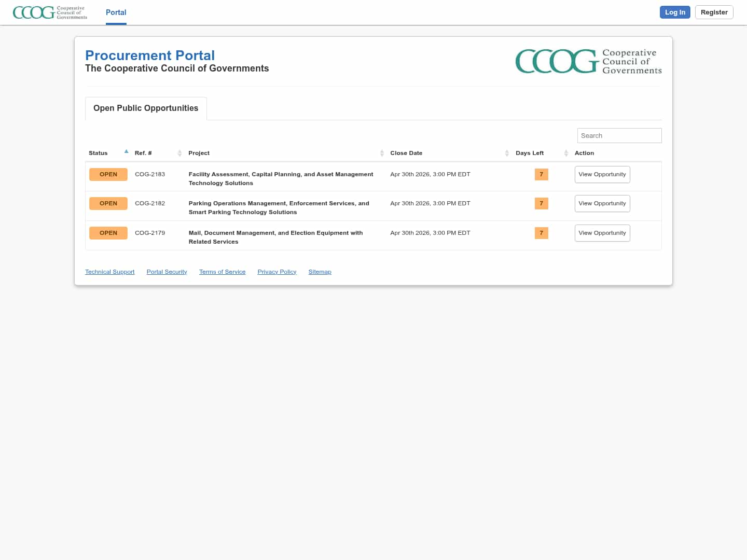This screenshot has height=560, width=747.
Task: Click the Log In button
Action: (675, 12)
